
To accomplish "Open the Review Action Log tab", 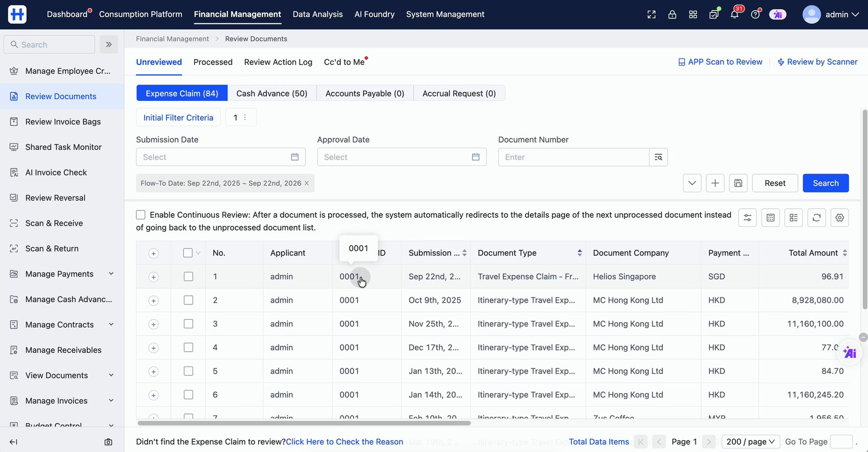I will pos(278,62).
